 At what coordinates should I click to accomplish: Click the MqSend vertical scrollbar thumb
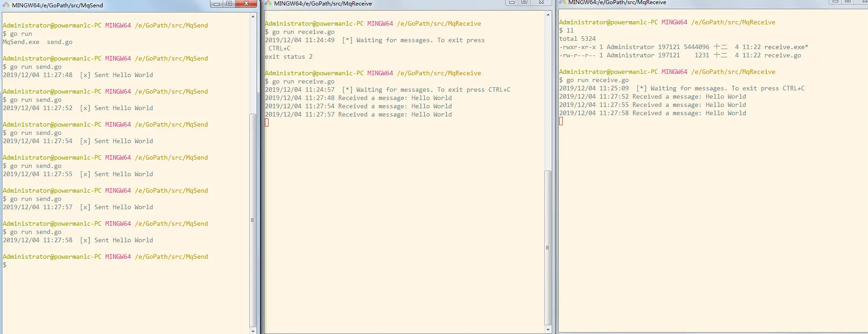coord(253,220)
